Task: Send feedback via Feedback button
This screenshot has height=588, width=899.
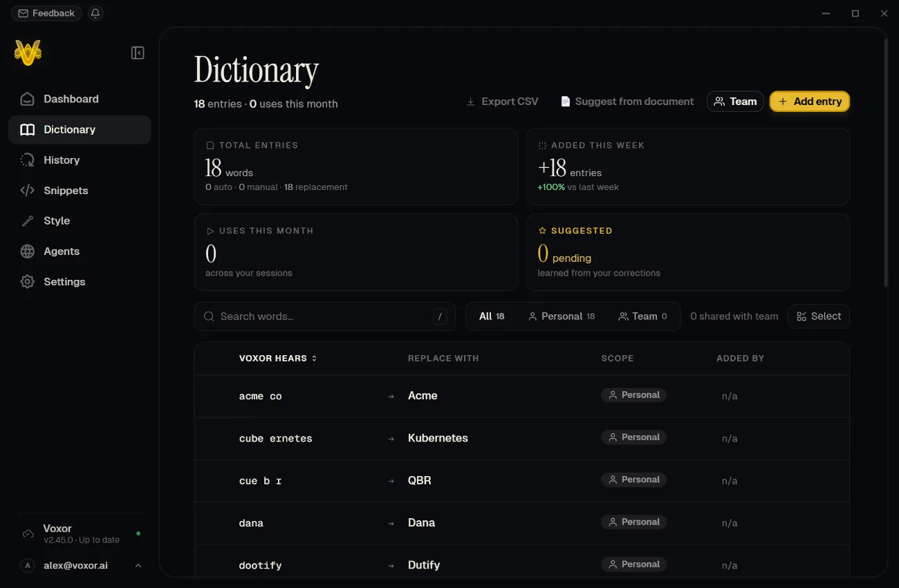Action: (x=46, y=13)
